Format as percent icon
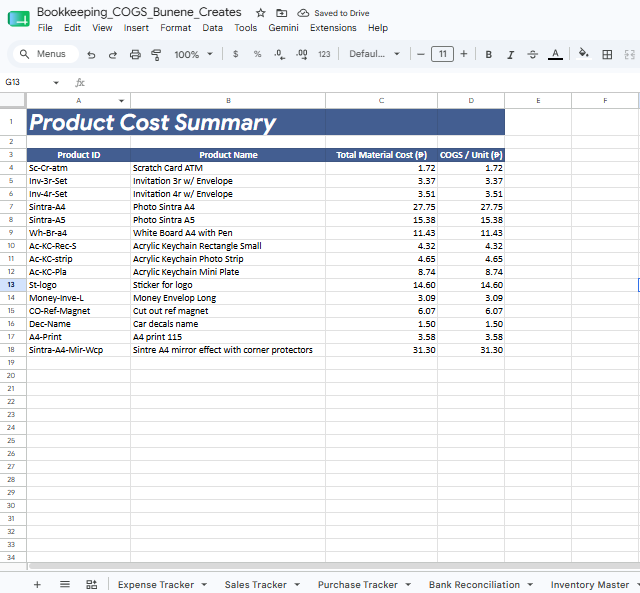Viewport: 640px width, 593px height. coord(257,54)
